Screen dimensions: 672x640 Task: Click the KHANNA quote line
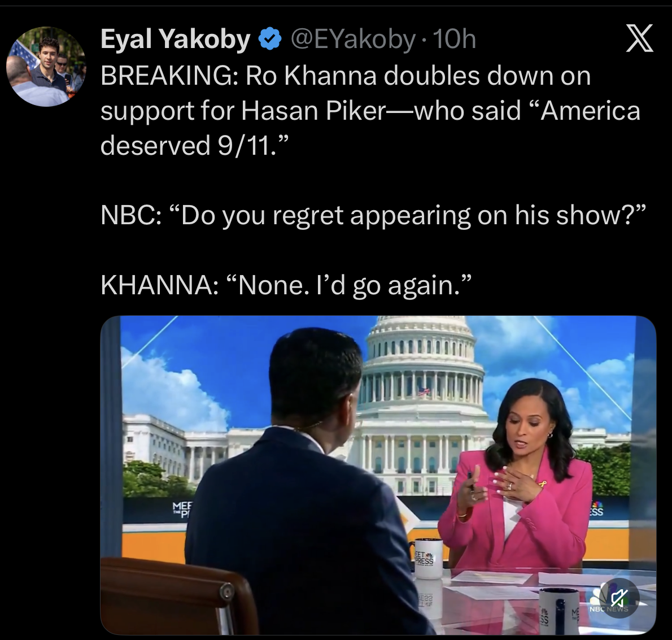[286, 285]
